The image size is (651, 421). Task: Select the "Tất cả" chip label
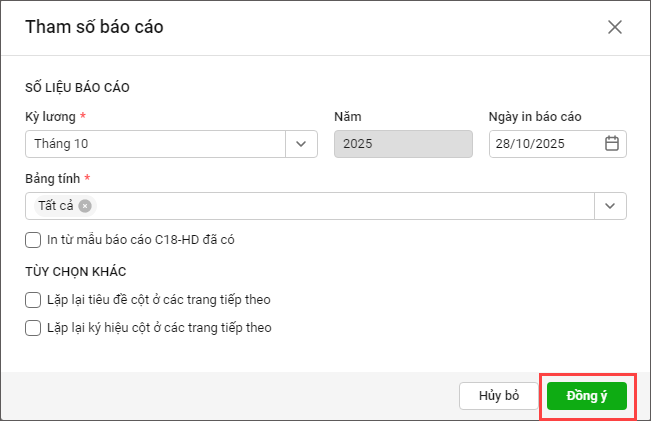coord(56,206)
